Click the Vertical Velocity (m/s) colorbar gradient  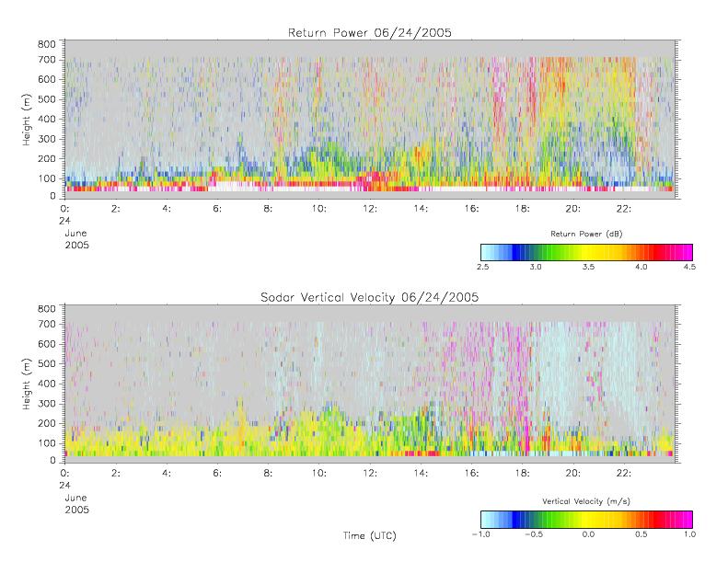[x=586, y=520]
